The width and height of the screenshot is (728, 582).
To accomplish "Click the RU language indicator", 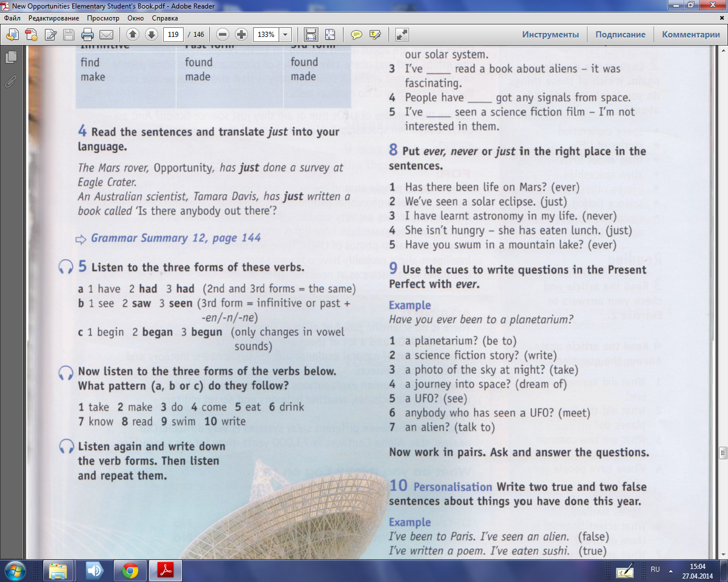I will [x=655, y=570].
